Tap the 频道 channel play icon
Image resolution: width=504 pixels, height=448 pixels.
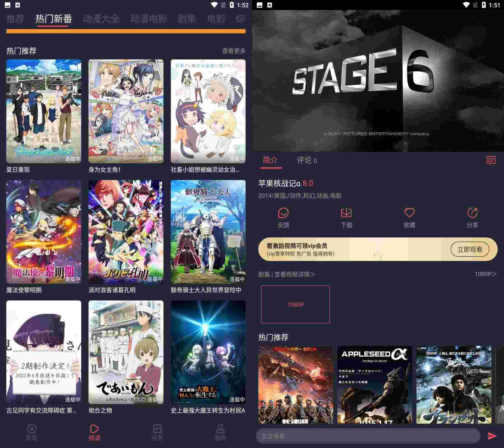pos(94,429)
